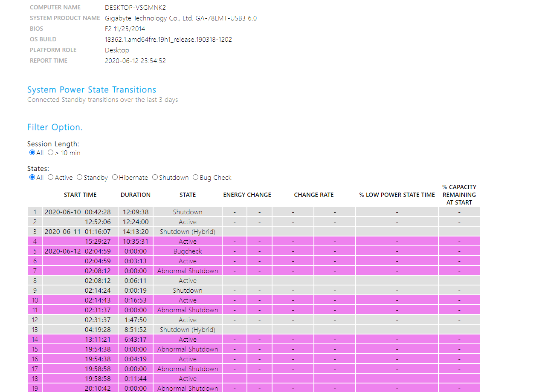
Task: Click row number 12 cell
Action: tap(35, 320)
